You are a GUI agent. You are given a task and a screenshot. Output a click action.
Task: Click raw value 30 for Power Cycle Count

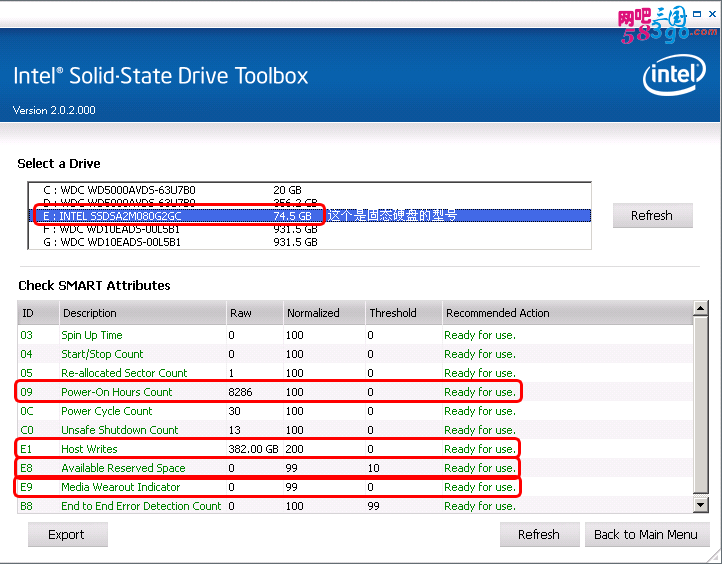point(234,411)
